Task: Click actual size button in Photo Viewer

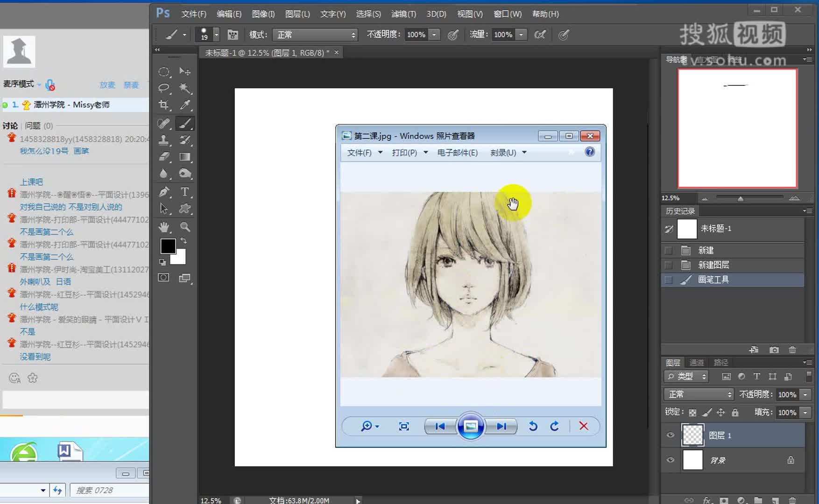Action: [x=404, y=426]
